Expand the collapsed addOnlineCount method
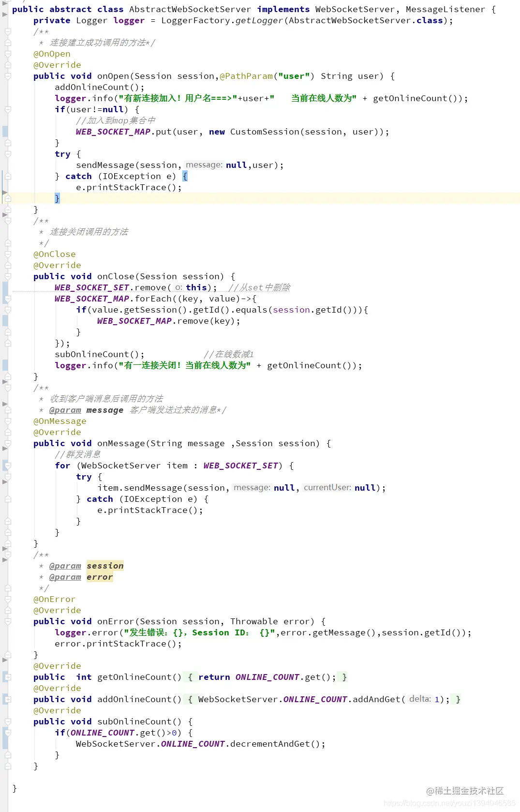Screen dimensions: 520x812 point(8,699)
